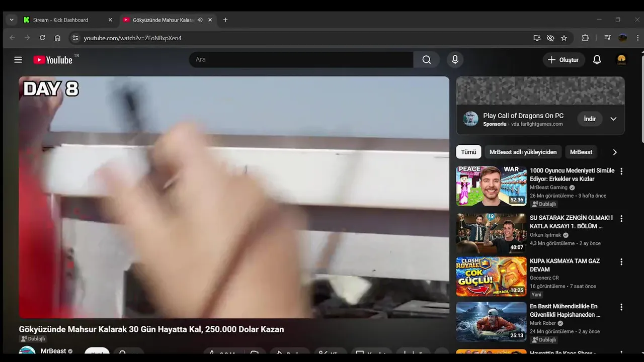
Task: Open 'En Basit Mühendislikle' video title
Action: (x=565, y=311)
